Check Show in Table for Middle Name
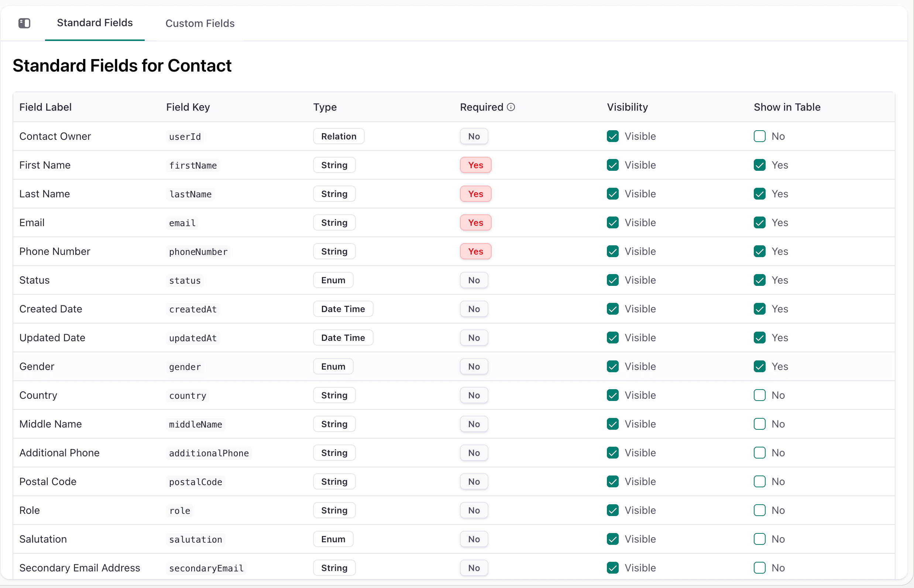Image resolution: width=914 pixels, height=588 pixels. 759,424
